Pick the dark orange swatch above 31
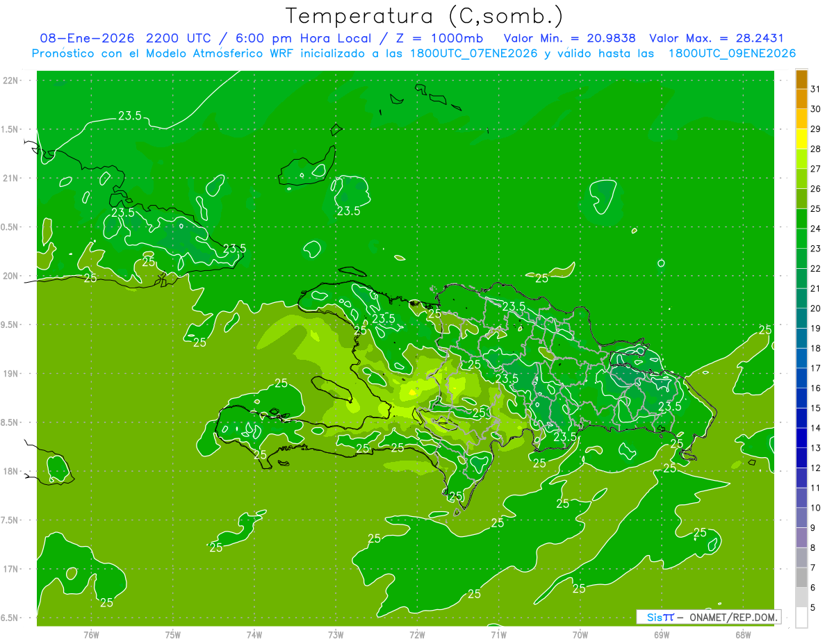The image size is (834, 644). tap(801, 79)
